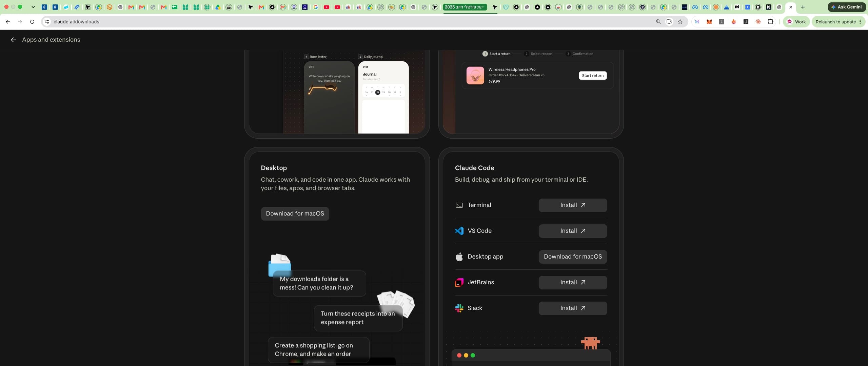Click the Confirmation step label
Screen dimensions: 868x366
(583, 54)
